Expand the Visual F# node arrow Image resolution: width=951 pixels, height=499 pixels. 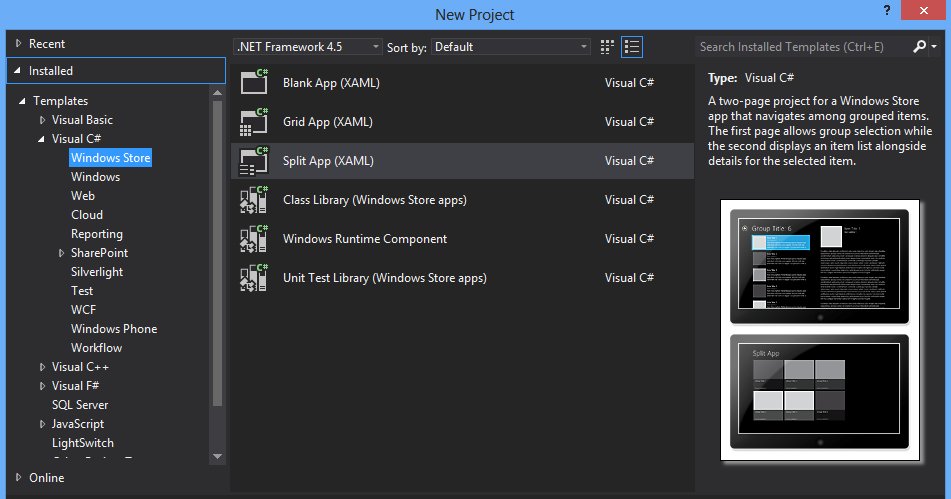42,386
